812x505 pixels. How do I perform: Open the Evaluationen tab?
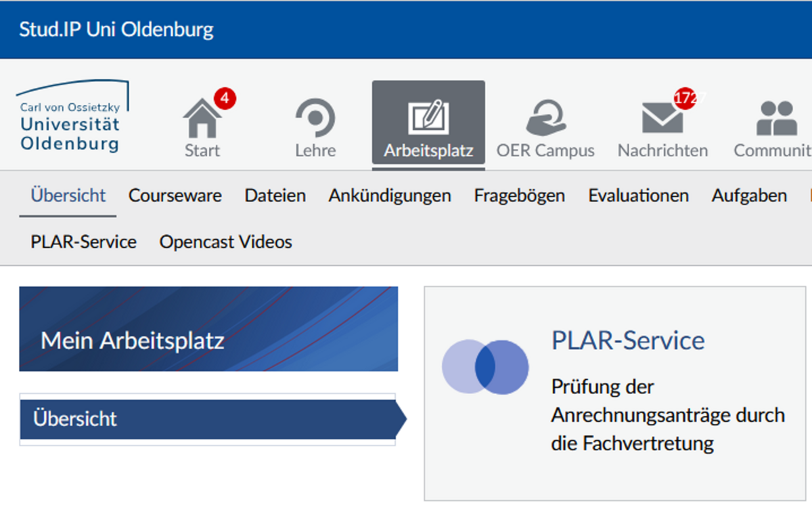pyautogui.click(x=638, y=196)
